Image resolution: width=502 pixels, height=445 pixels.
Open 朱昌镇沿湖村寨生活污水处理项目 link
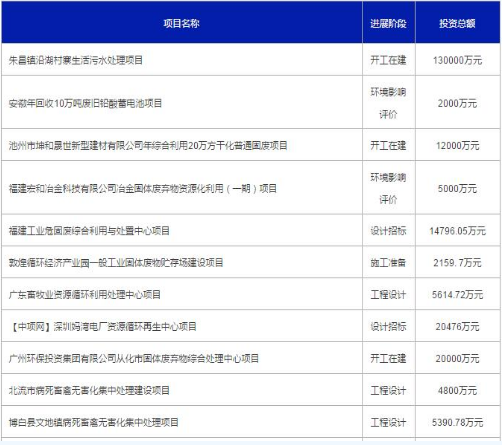pyautogui.click(x=76, y=60)
